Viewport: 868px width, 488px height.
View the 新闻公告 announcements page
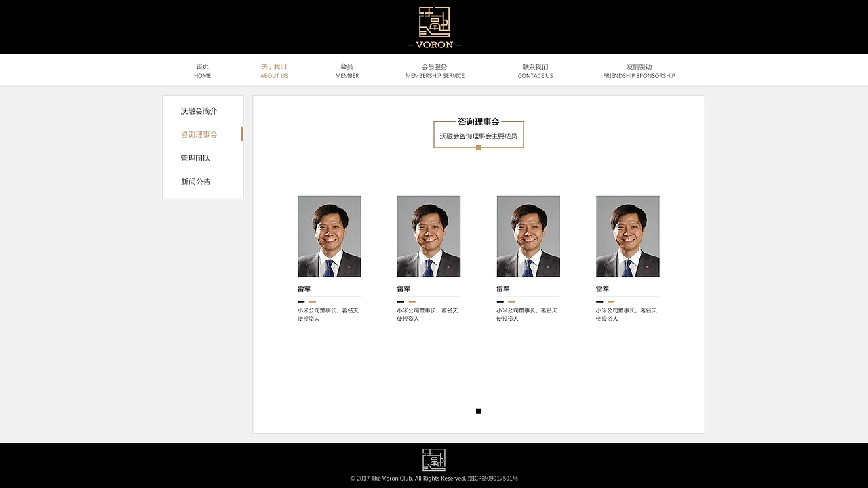196,181
